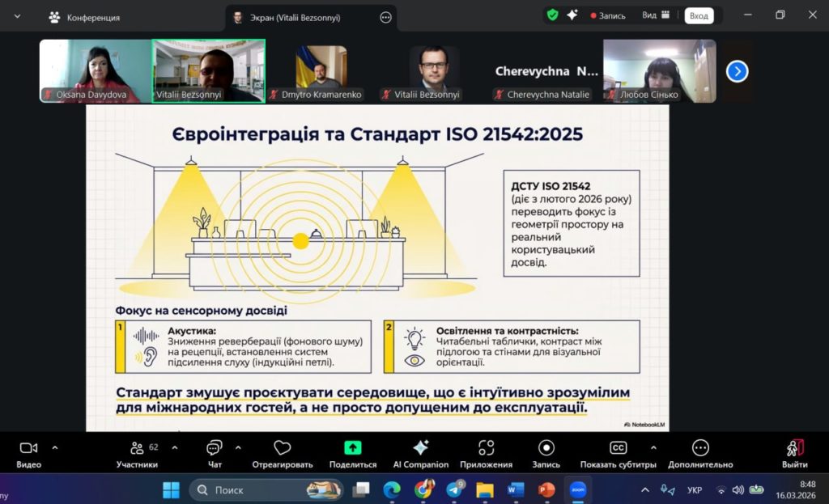Toggle recording with the bottom Запись button
The width and height of the screenshot is (829, 504).
point(546,449)
